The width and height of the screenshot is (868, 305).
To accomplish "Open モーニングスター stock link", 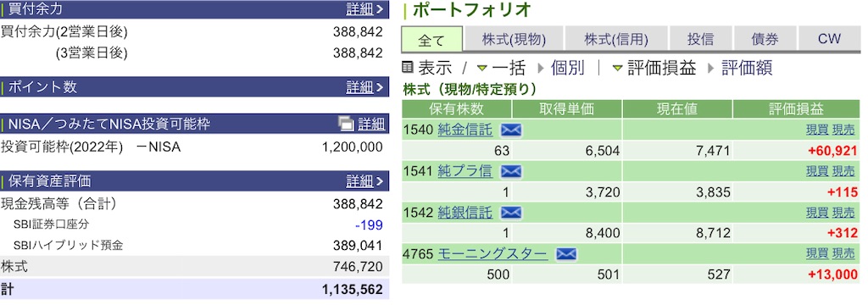I will [492, 254].
